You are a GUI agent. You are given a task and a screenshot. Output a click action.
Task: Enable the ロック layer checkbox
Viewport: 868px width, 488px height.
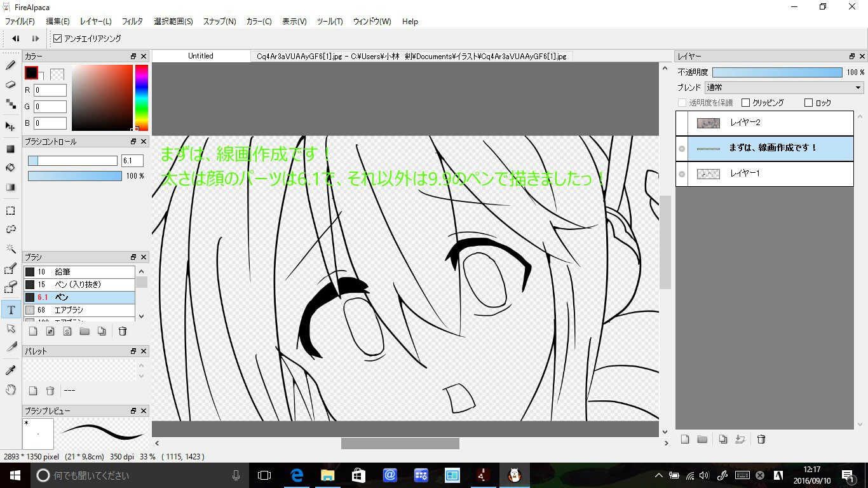pyautogui.click(x=808, y=103)
